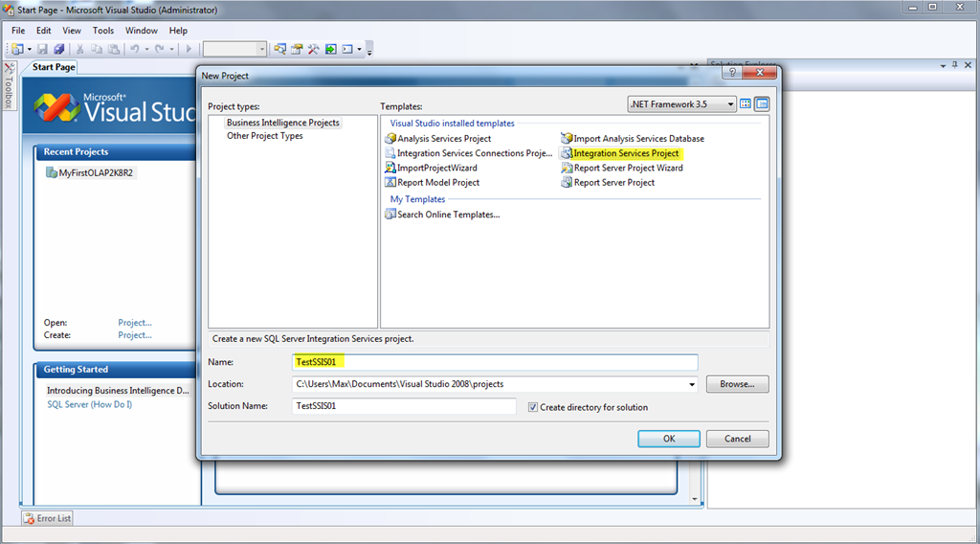Switch templates to large icons view
This screenshot has width=980, height=544.
click(x=745, y=103)
